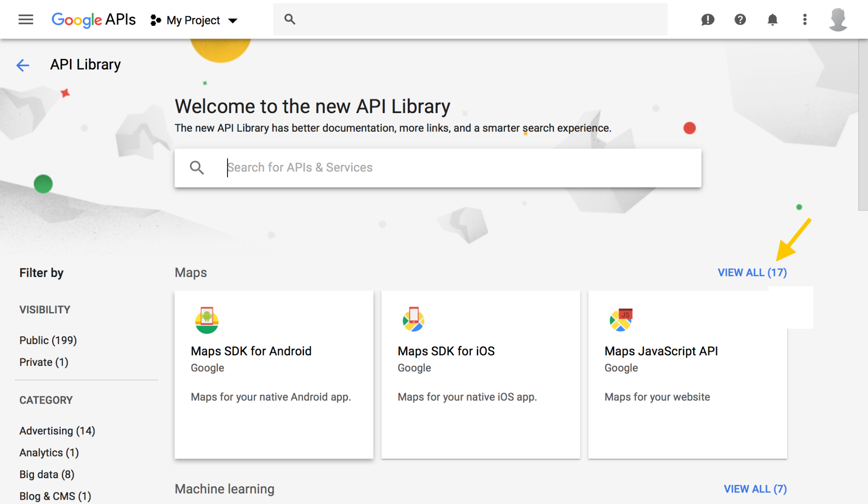Go back with the blue arrow
The image size is (868, 504).
pyautogui.click(x=23, y=65)
